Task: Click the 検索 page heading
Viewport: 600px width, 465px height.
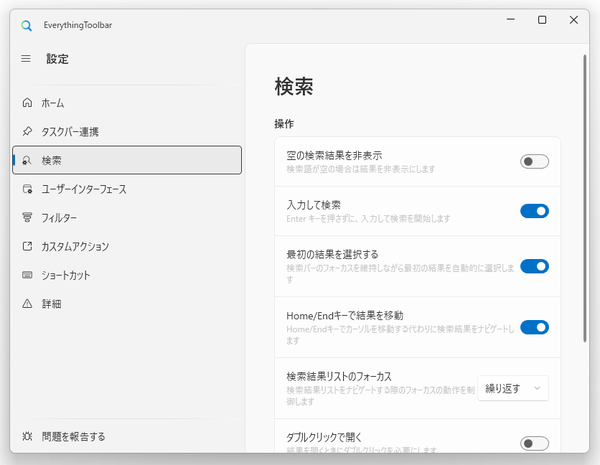Action: point(293,86)
